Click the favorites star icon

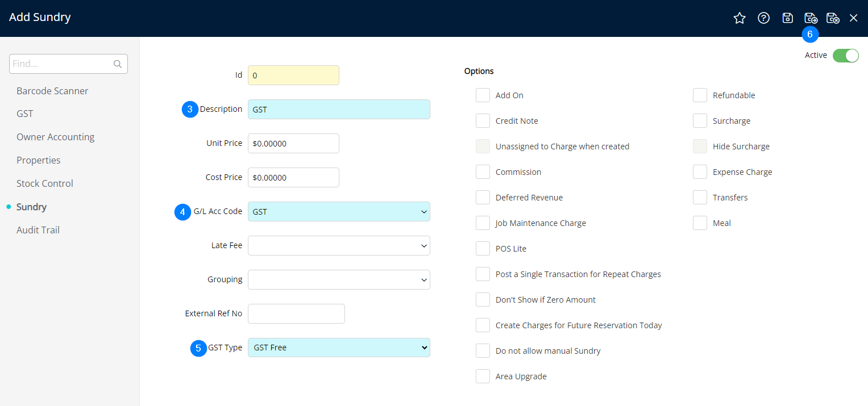click(739, 18)
